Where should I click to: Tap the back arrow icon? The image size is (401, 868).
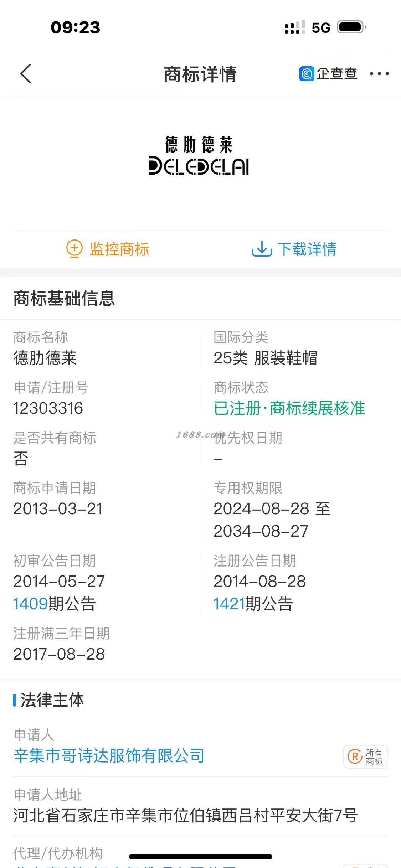tap(26, 74)
